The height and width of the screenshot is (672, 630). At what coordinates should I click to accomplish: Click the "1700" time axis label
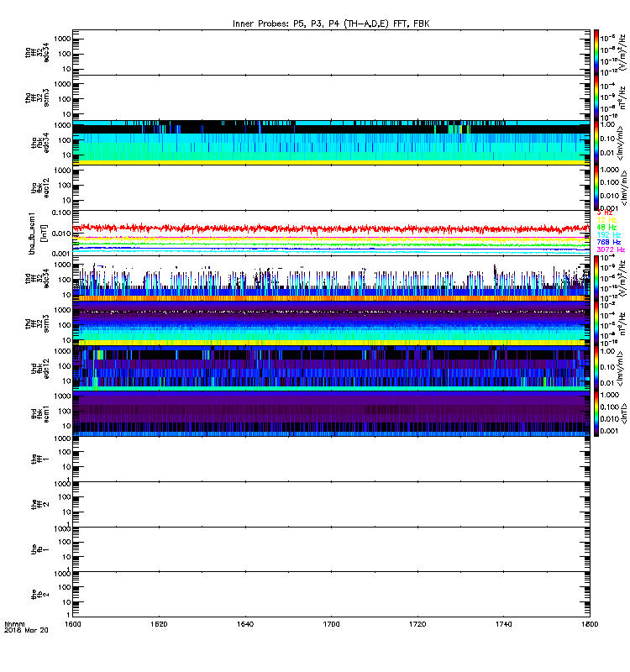331,624
